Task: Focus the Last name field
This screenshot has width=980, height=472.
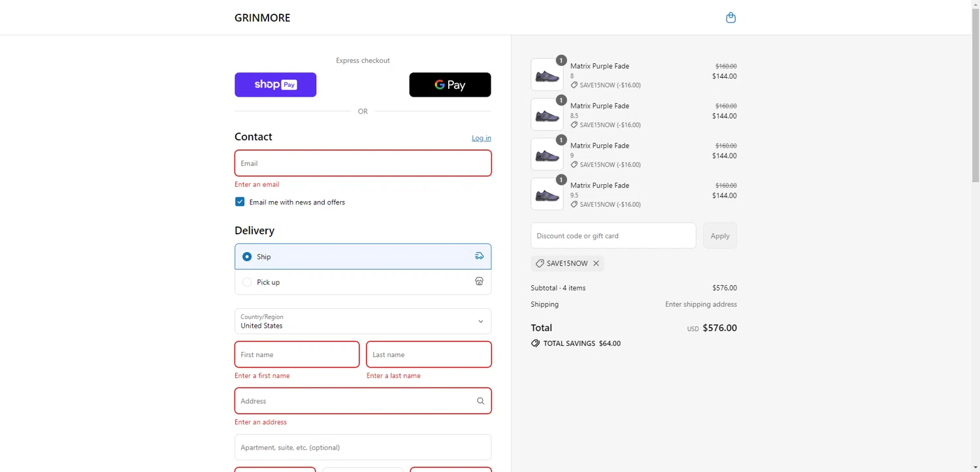Action: [429, 354]
